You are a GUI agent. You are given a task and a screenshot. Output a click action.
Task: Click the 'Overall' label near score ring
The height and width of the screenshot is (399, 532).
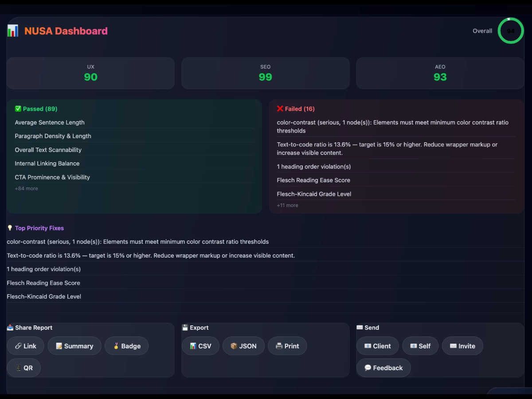click(x=482, y=31)
